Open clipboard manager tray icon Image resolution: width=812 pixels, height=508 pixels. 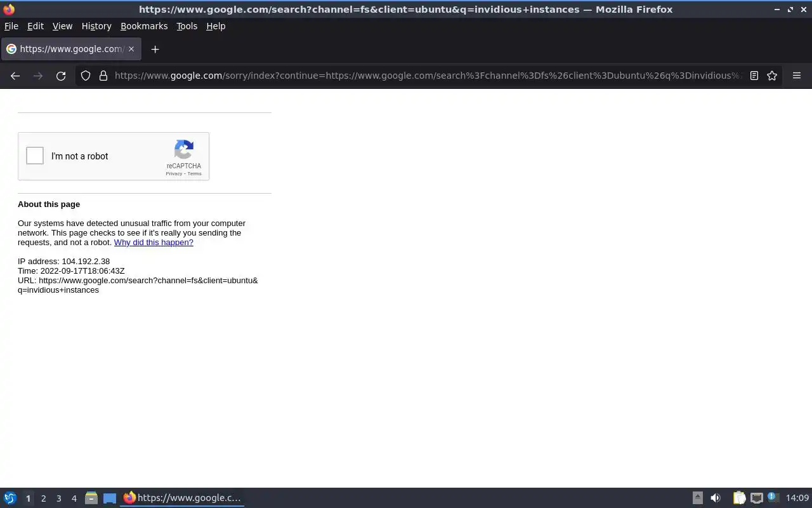coord(739,498)
